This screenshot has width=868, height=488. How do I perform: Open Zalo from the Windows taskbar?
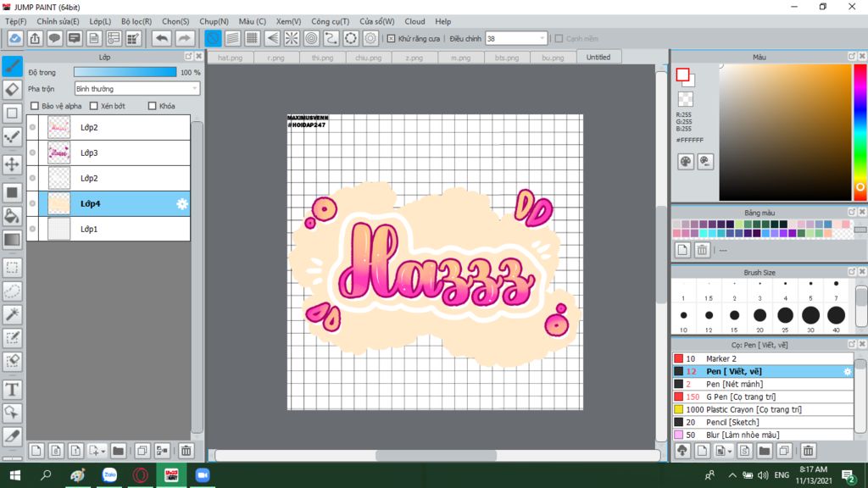pos(109,475)
